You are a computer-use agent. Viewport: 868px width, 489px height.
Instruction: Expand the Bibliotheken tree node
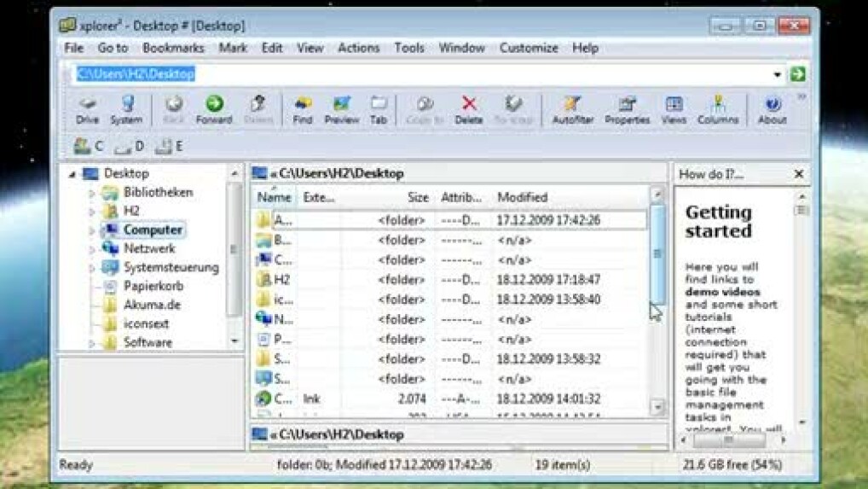92,193
